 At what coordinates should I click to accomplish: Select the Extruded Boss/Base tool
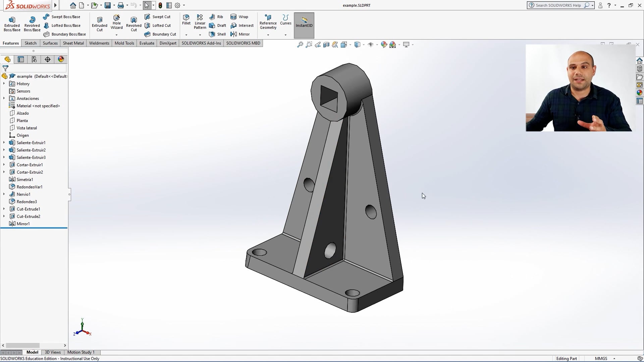click(12, 23)
